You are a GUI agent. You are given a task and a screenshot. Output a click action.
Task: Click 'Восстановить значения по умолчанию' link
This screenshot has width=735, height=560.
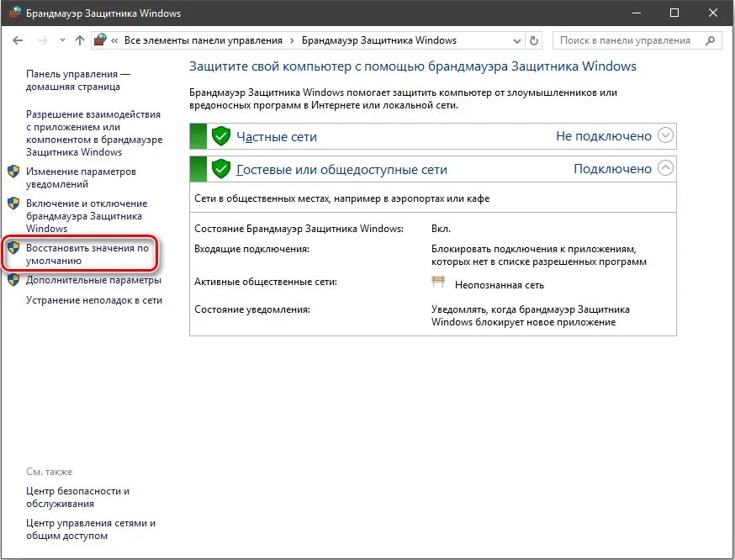click(x=87, y=254)
